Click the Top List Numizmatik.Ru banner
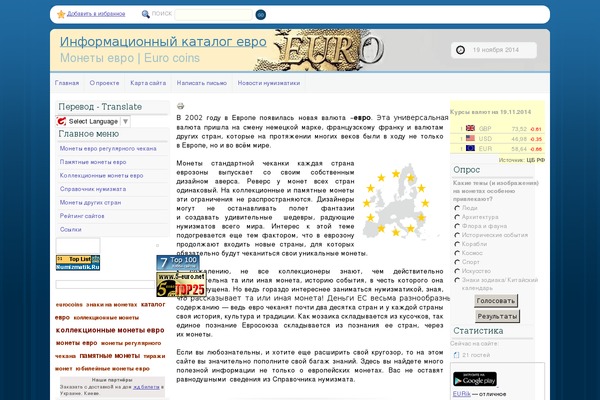Image resolution: width=600 pixels, height=400 pixels. click(78, 263)
